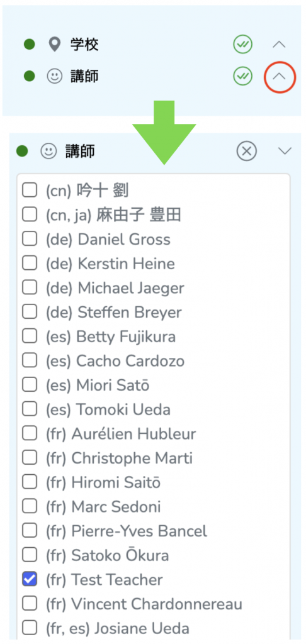Click the 学校 label

tap(84, 45)
